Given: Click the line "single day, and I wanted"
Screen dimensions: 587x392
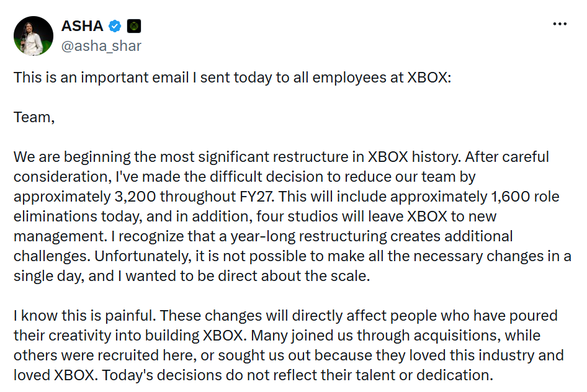Looking at the screenshot, I should (x=192, y=275).
